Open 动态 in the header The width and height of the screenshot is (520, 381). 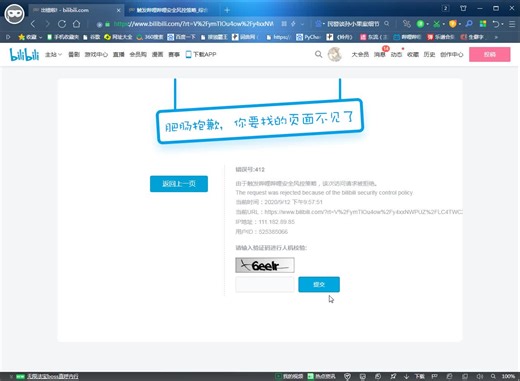pyautogui.click(x=396, y=54)
